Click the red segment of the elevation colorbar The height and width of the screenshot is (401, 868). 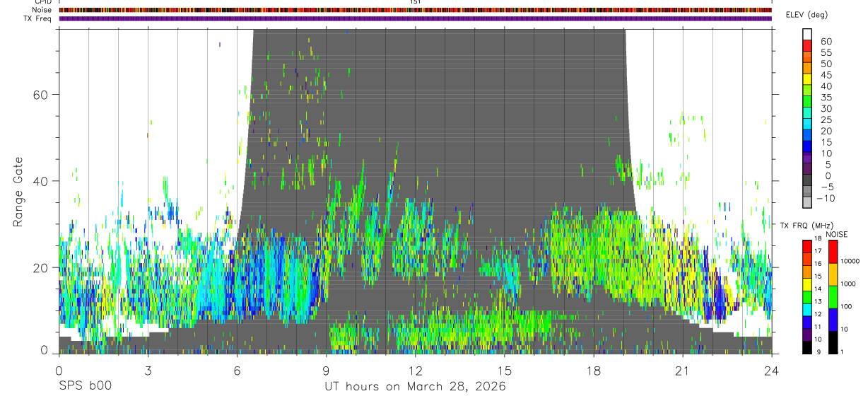pos(807,45)
